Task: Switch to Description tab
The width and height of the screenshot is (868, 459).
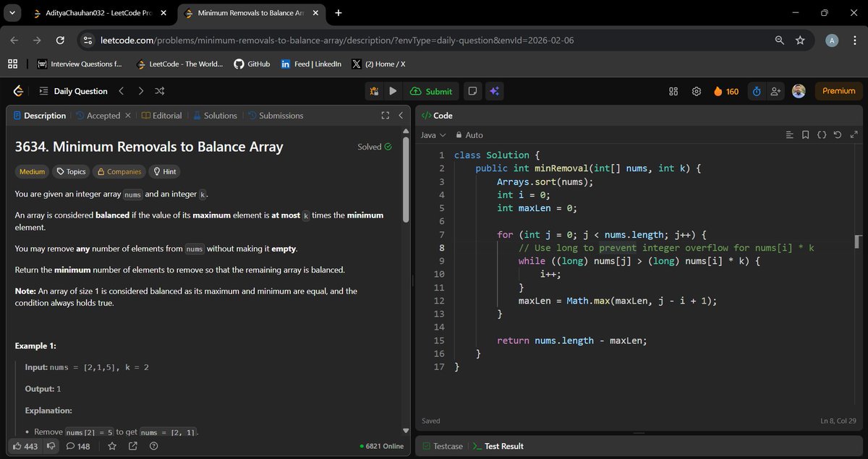Action: [x=39, y=116]
